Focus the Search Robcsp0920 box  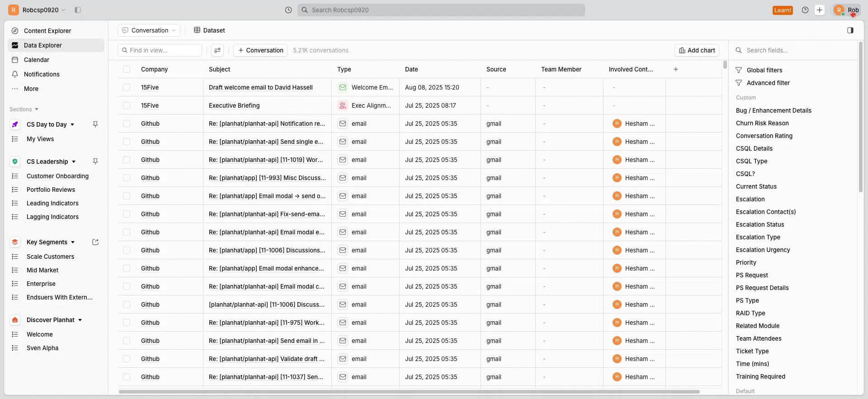tap(441, 10)
